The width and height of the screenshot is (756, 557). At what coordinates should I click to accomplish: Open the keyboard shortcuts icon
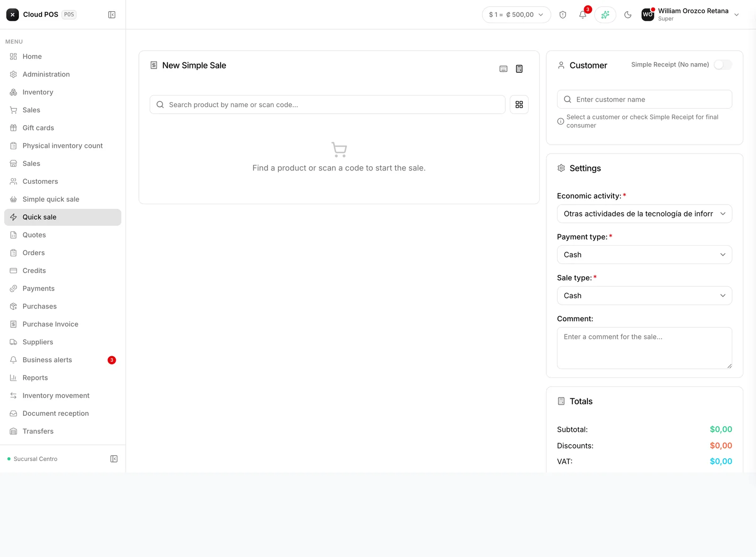(x=503, y=69)
